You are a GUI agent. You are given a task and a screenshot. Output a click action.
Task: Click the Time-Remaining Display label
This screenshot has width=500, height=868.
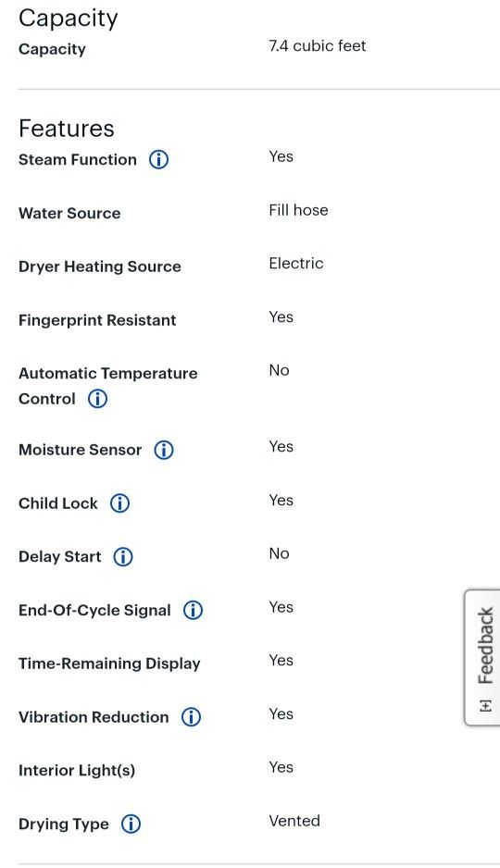coord(109,663)
